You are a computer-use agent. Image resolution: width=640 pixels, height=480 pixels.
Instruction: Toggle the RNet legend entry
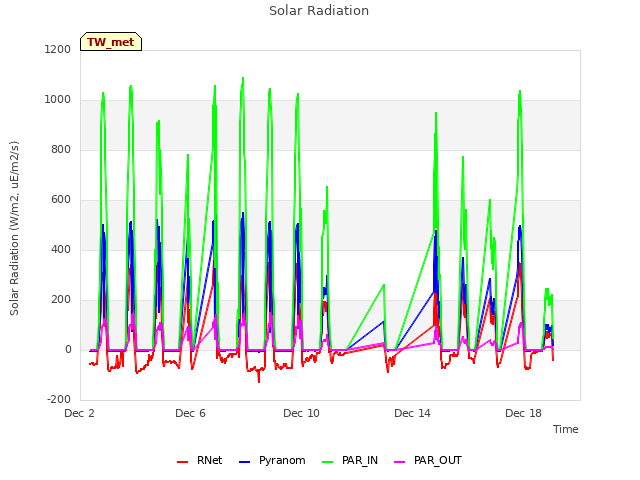pyautogui.click(x=200, y=460)
